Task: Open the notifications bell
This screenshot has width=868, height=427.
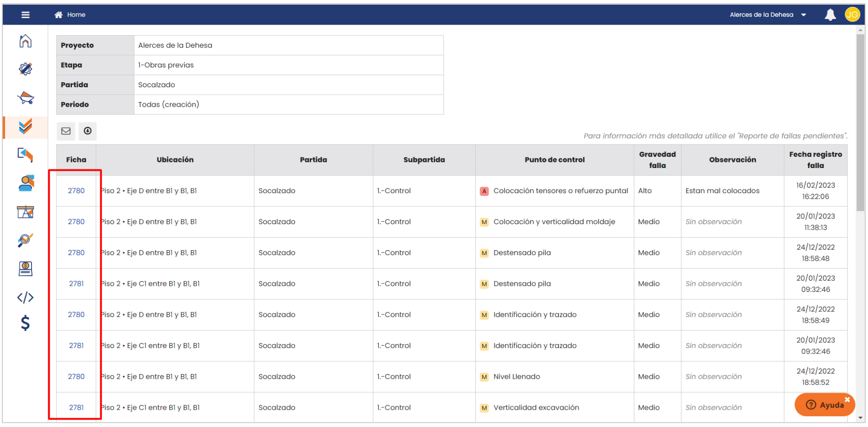Action: click(830, 15)
